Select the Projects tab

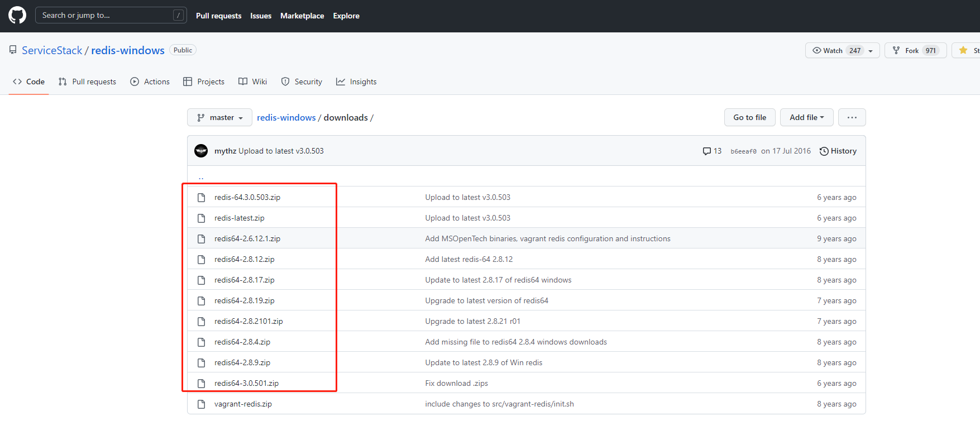pyautogui.click(x=204, y=82)
